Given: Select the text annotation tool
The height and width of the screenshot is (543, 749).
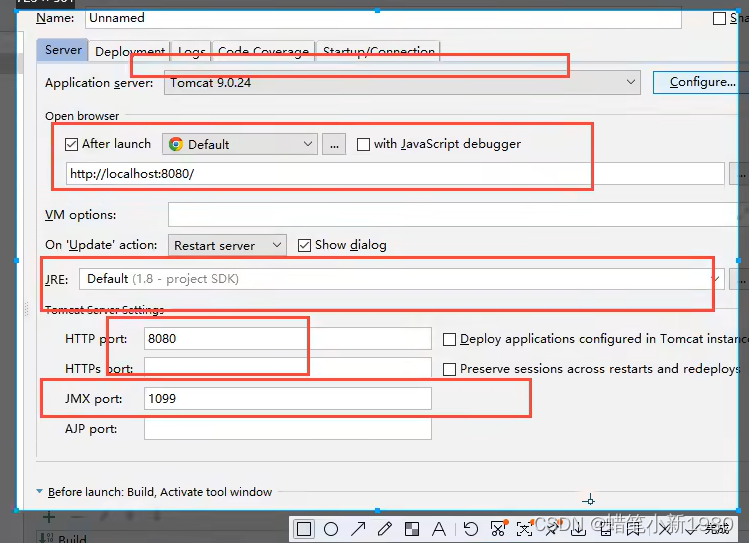Looking at the screenshot, I should tap(439, 529).
